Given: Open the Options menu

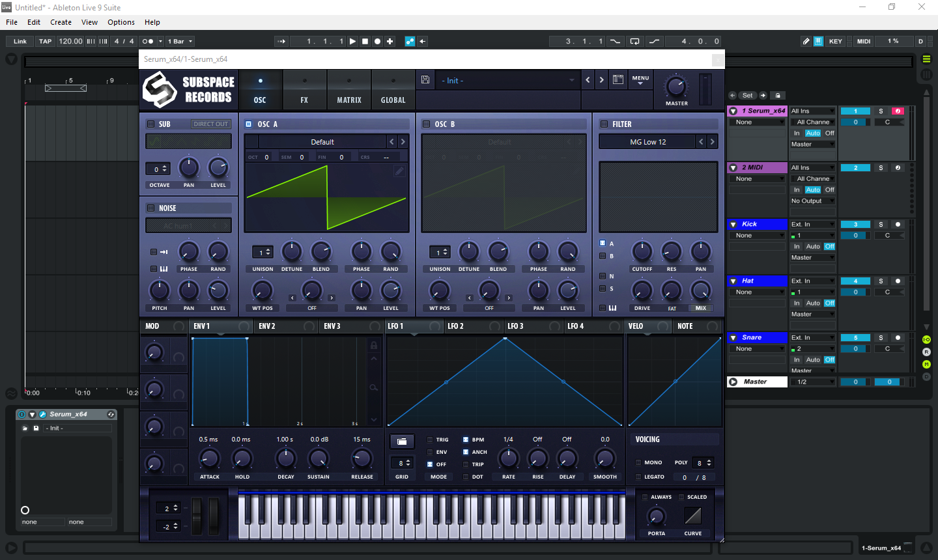Looking at the screenshot, I should (x=121, y=21).
